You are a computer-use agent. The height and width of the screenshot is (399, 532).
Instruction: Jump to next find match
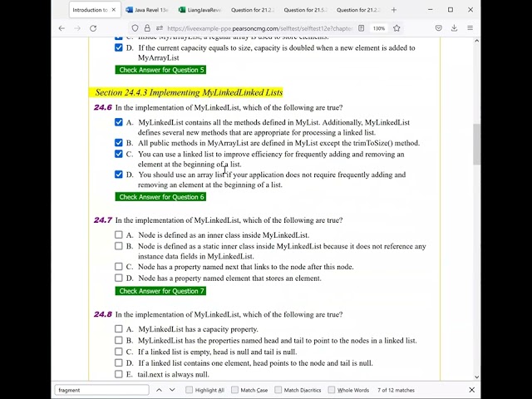pyautogui.click(x=172, y=390)
